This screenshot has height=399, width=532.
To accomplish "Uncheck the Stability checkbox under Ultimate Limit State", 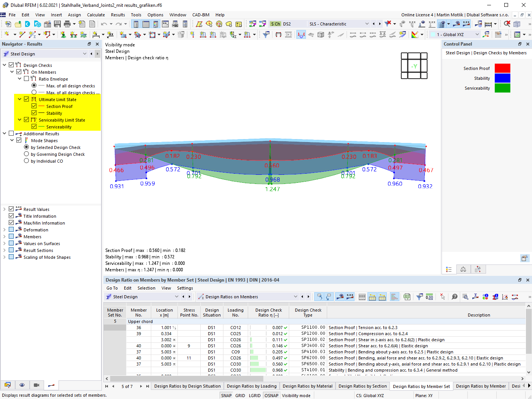I will (33, 113).
